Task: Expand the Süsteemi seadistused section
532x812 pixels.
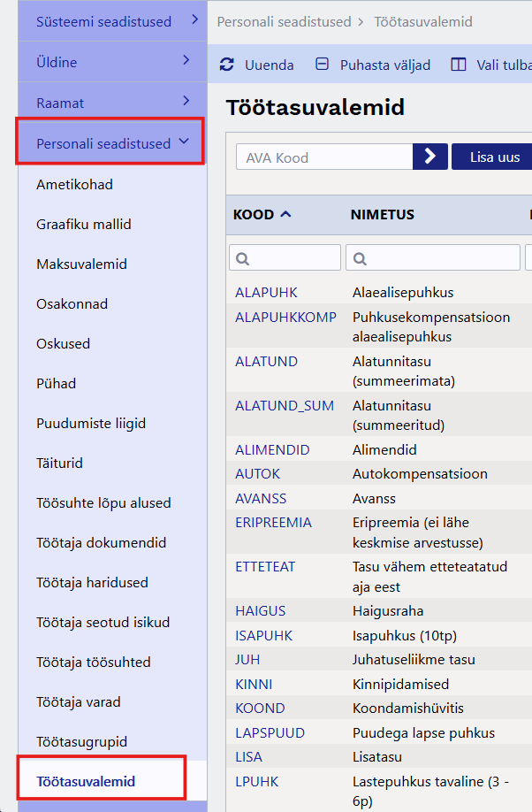Action: [x=194, y=19]
